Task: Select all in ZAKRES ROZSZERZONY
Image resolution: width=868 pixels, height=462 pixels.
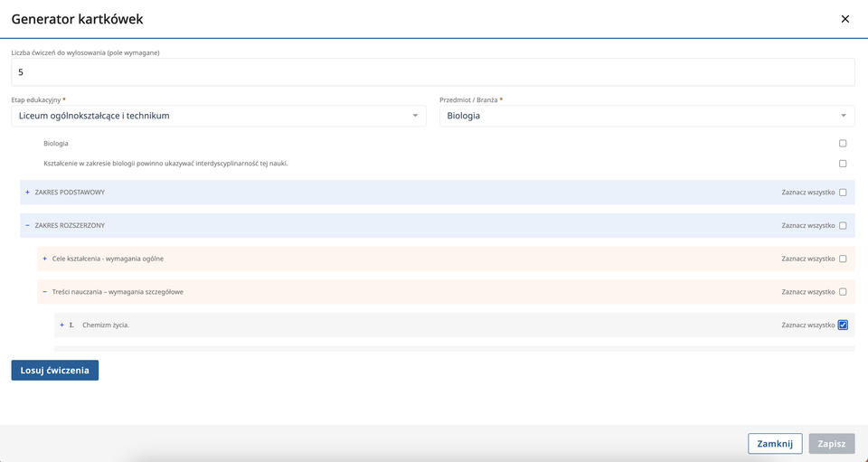Action: tap(843, 226)
